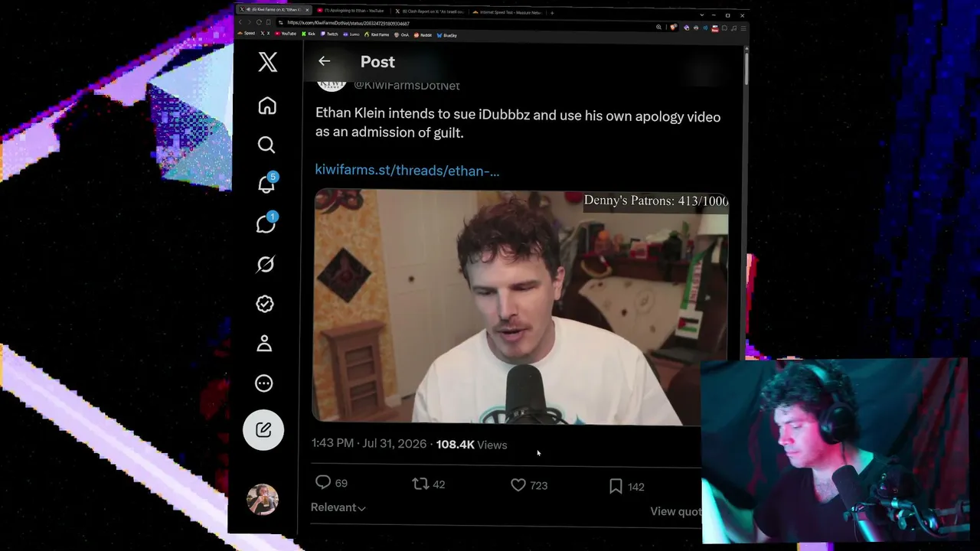The image size is (980, 551).
Task: Open the Kick bookmark
Action: point(309,34)
